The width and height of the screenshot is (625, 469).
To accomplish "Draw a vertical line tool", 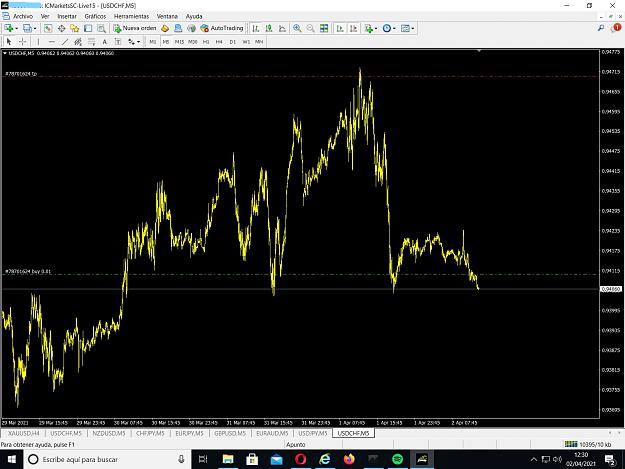I will 38,41.
